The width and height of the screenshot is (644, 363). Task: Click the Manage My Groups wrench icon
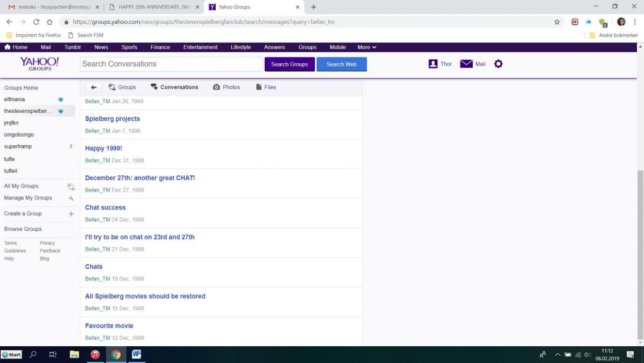coord(71,198)
